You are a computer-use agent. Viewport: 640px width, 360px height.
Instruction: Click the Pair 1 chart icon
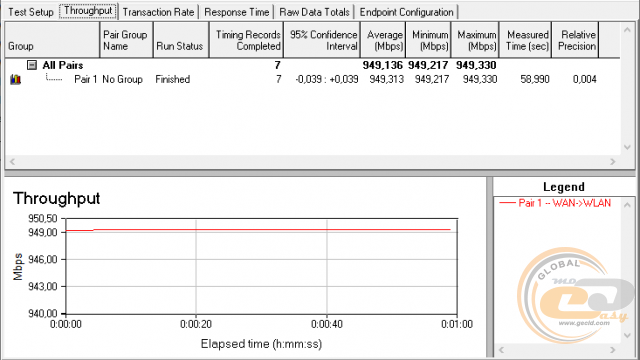click(16, 79)
